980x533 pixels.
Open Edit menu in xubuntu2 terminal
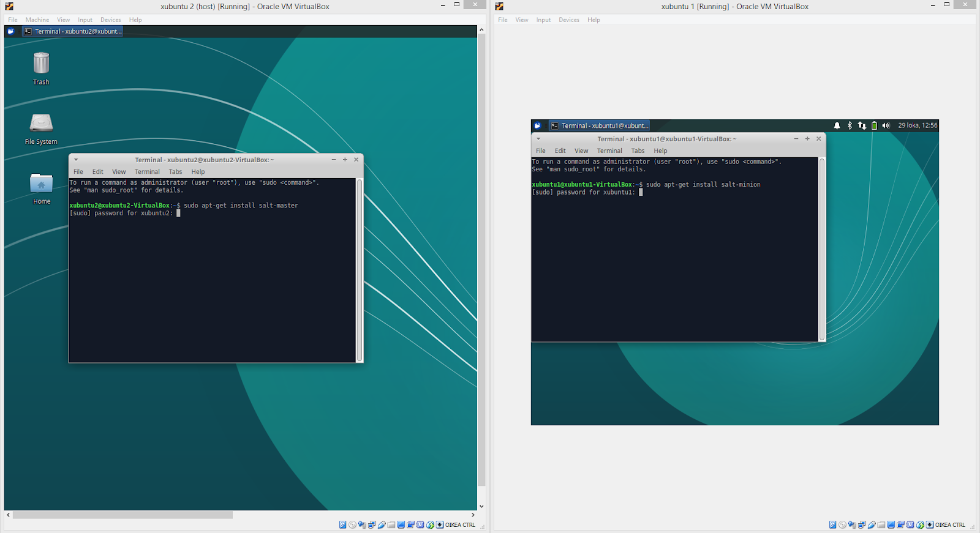(98, 172)
